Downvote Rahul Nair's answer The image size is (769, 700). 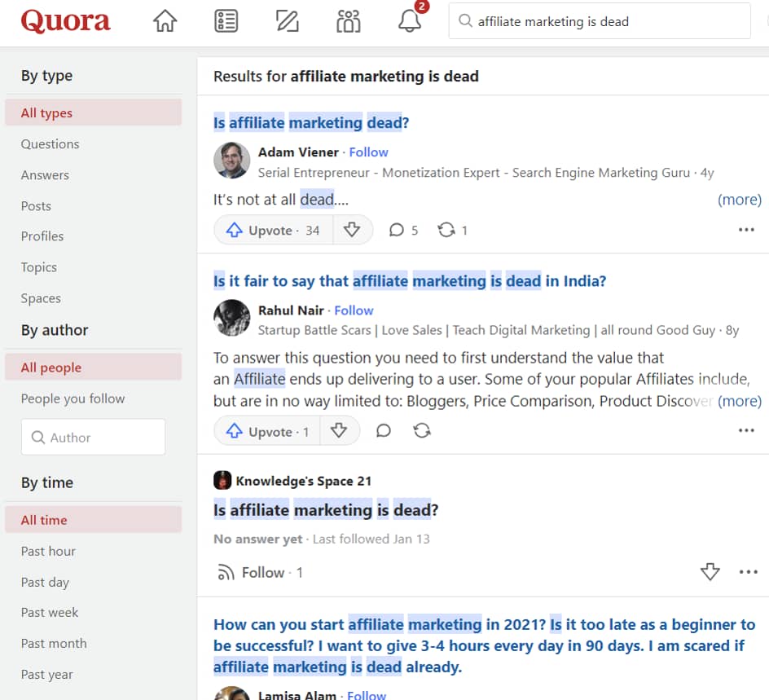click(339, 431)
